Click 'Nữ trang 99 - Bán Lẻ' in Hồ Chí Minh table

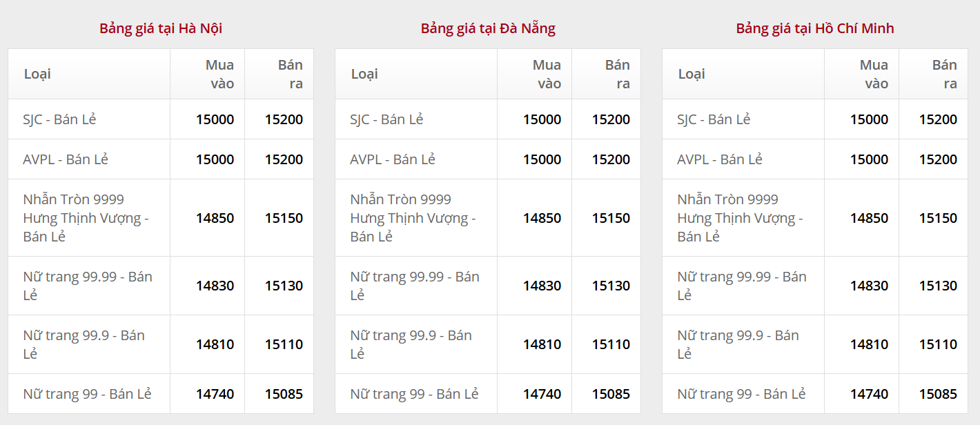(741, 394)
